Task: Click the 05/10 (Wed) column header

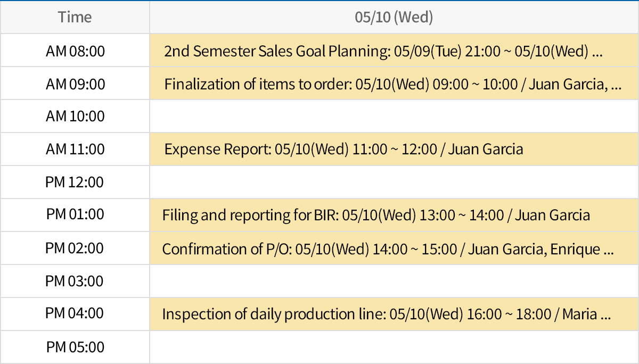Action: pos(393,16)
